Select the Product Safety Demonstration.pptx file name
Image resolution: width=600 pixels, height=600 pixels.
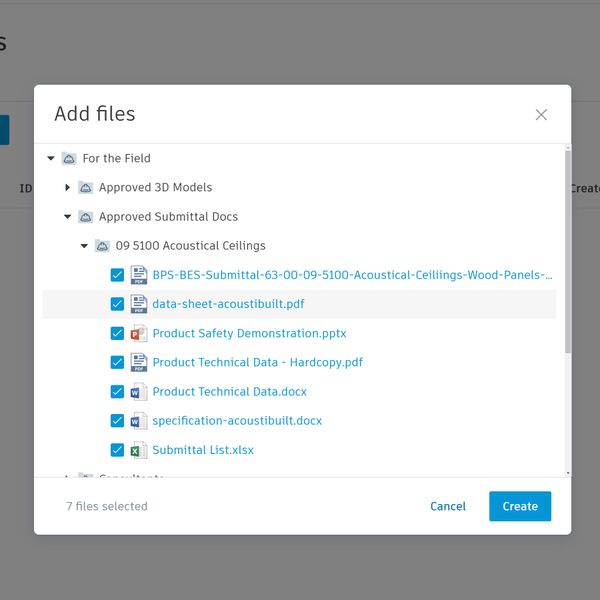coord(249,333)
